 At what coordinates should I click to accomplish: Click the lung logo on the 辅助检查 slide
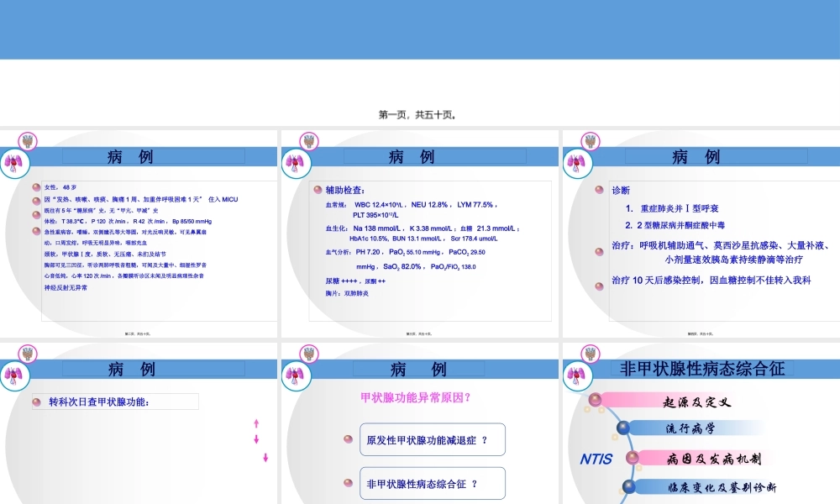pos(295,161)
